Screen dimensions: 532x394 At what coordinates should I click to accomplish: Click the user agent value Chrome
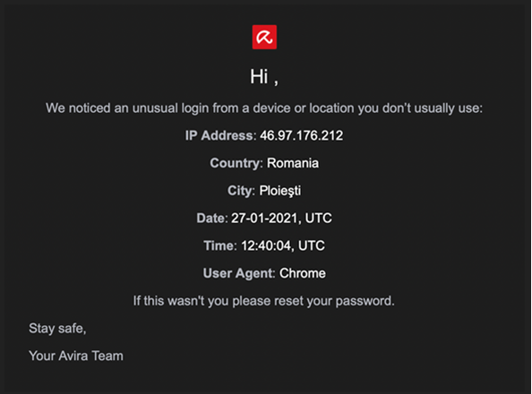pos(303,273)
